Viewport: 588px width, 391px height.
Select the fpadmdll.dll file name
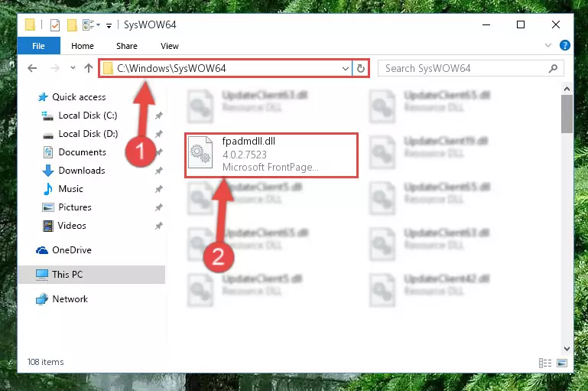coord(249,142)
